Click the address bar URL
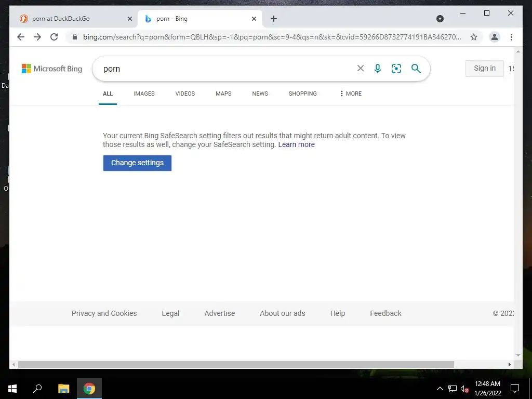Screen dimensions: 532x399 271,37
